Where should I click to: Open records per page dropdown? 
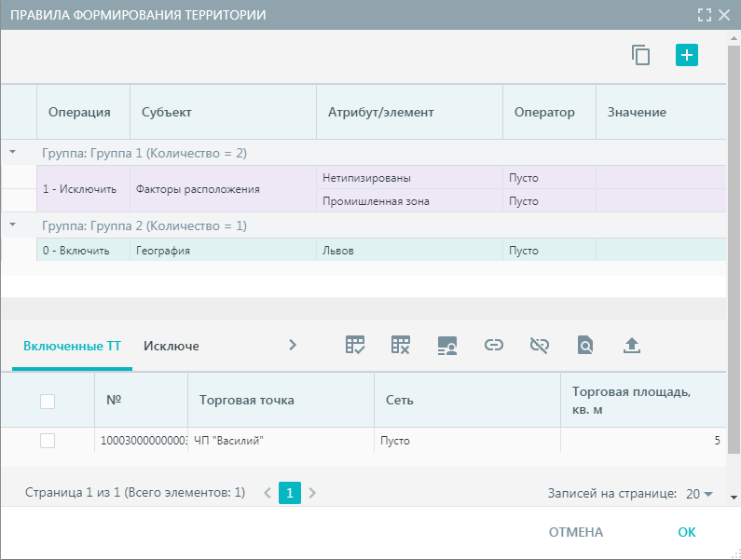tap(699, 494)
